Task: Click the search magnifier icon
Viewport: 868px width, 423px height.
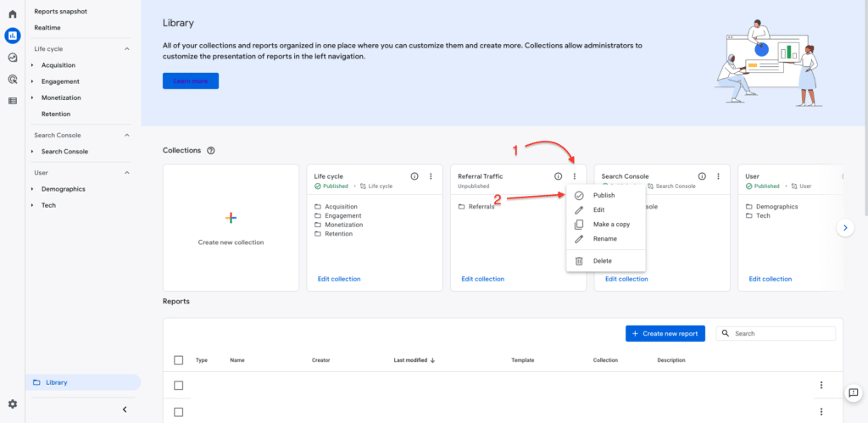Action: (x=726, y=333)
